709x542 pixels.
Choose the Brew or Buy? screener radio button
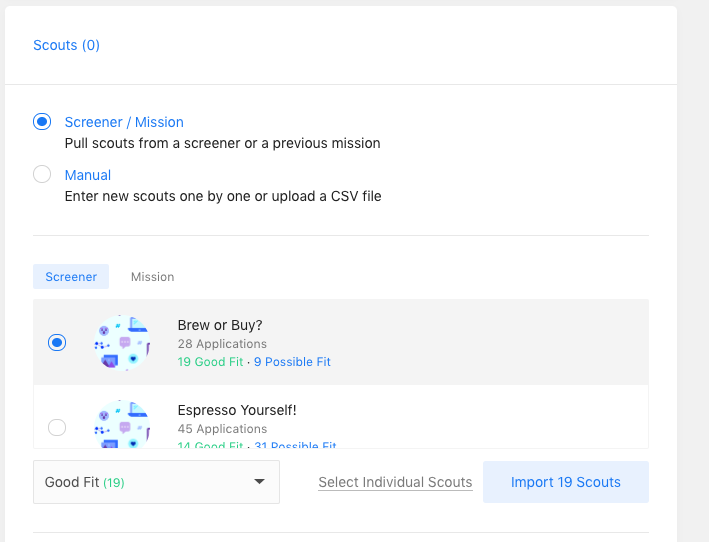tap(57, 343)
